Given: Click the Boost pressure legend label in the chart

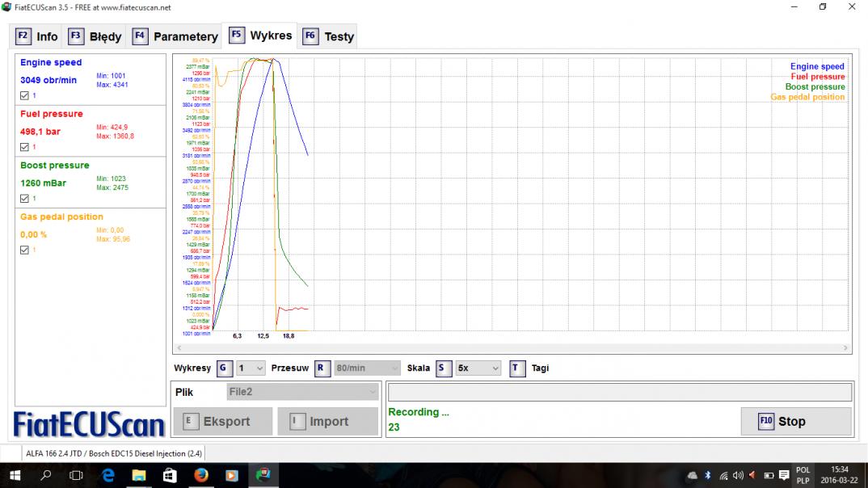Looking at the screenshot, I should point(815,87).
